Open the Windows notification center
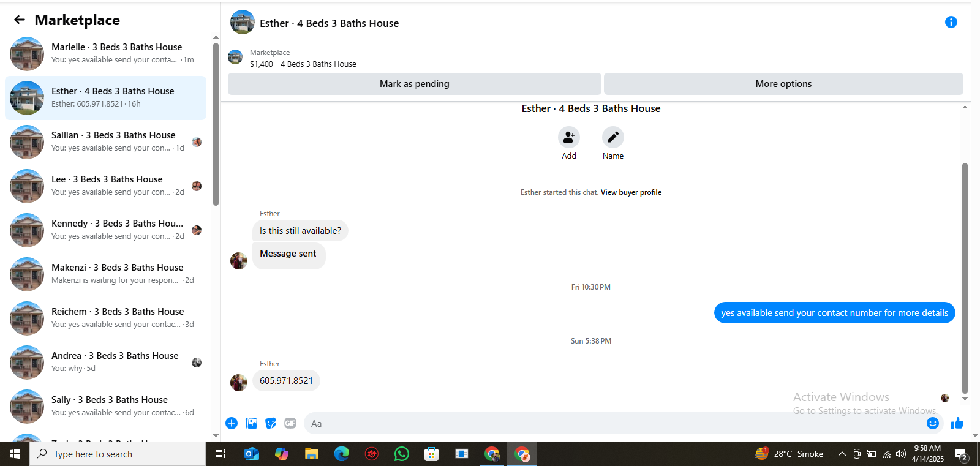Viewport: 980px width, 466px height. coord(961,454)
